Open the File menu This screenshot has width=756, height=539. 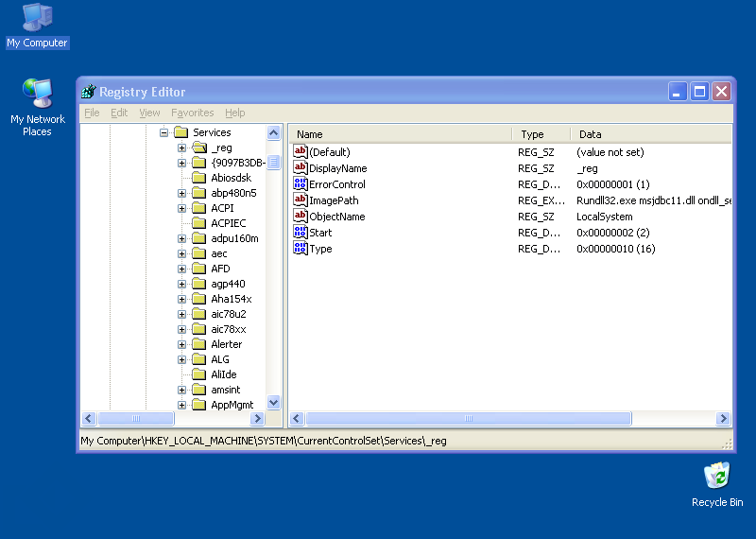coord(92,113)
